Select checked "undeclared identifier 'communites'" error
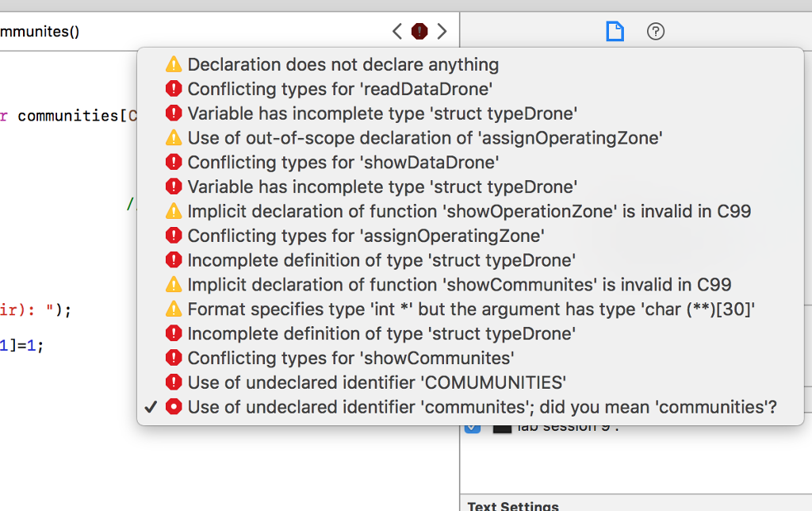Viewport: 812px width, 511px height. [x=470, y=407]
